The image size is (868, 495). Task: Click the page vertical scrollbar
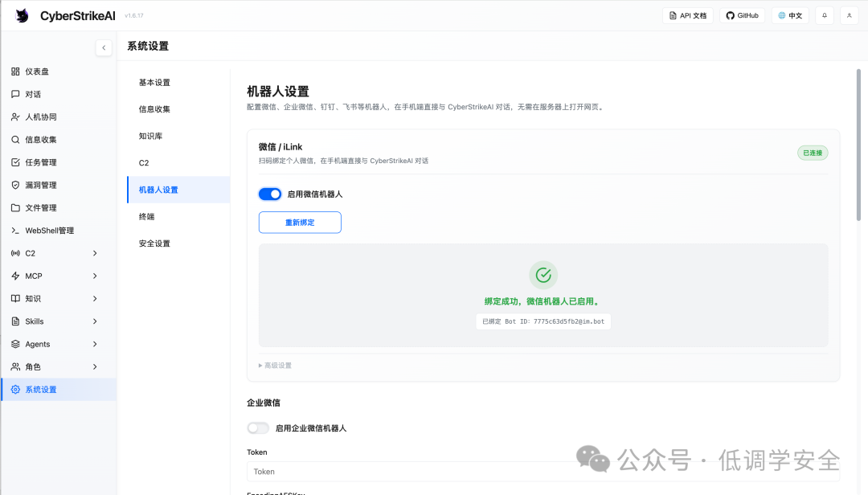[858, 145]
